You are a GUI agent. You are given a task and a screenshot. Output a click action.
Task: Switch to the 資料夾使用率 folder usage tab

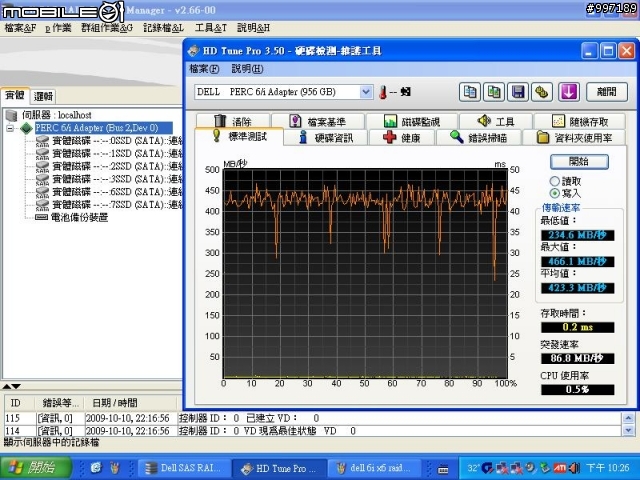pos(574,138)
